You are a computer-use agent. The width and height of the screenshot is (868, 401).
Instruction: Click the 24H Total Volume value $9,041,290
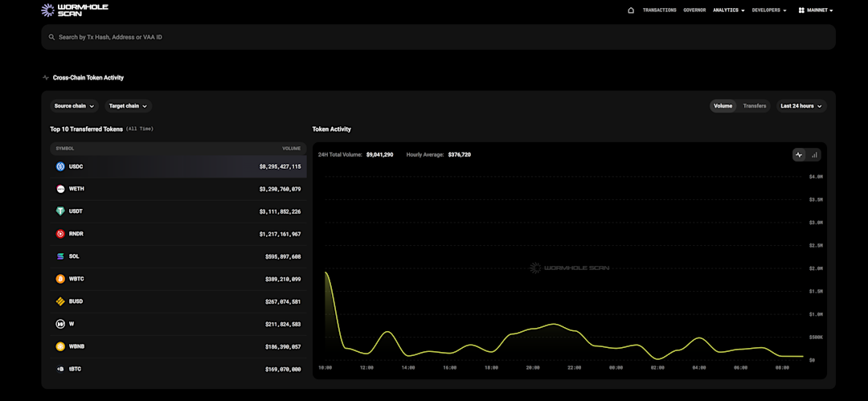[379, 154]
